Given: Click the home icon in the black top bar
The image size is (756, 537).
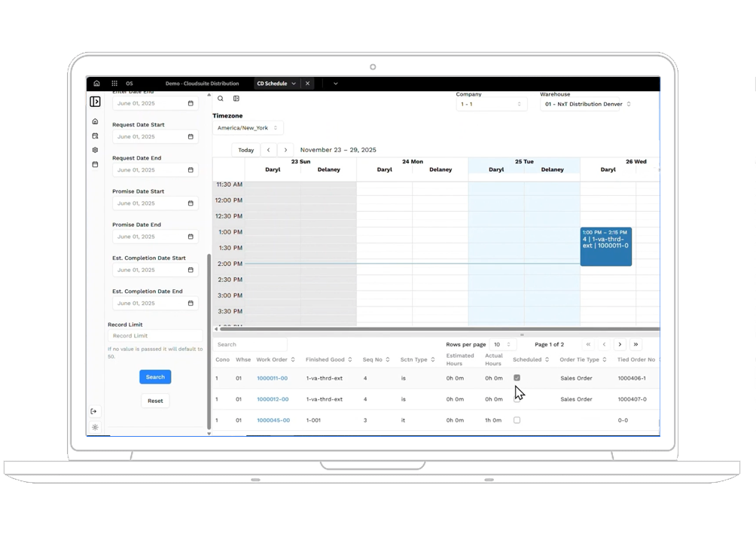Looking at the screenshot, I should (96, 84).
